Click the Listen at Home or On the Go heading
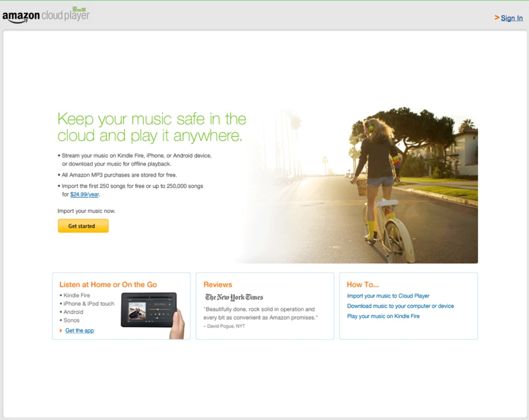 (108, 285)
